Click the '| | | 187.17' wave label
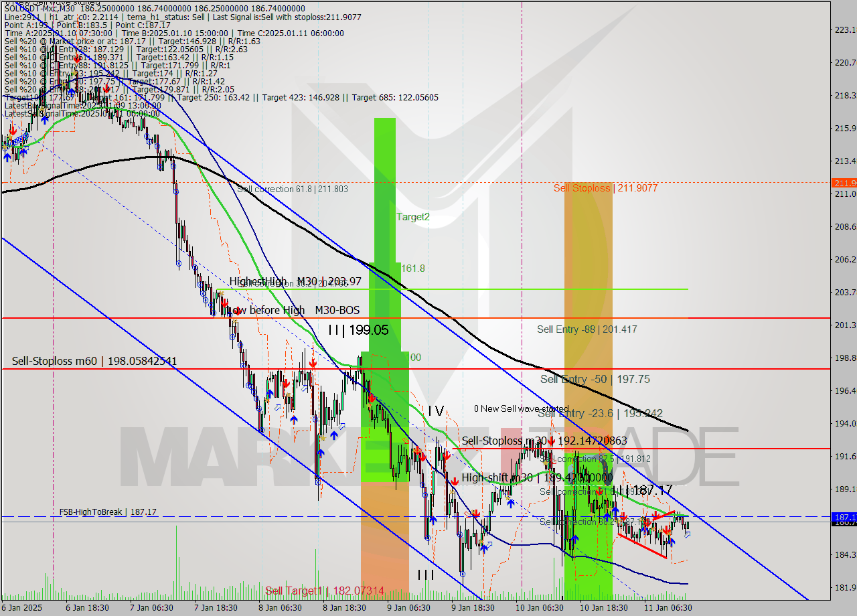The height and width of the screenshot is (616, 857). [643, 491]
